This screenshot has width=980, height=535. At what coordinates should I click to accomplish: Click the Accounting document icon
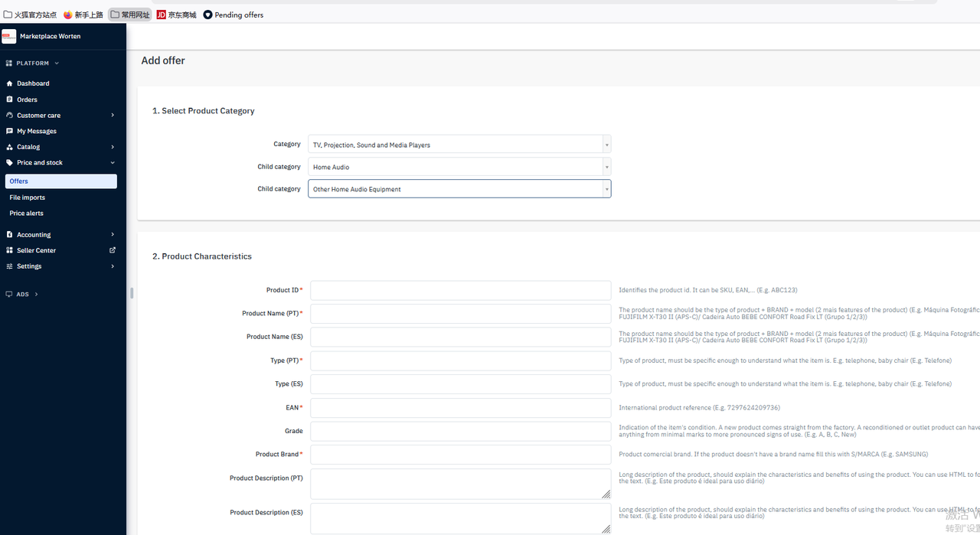9,234
